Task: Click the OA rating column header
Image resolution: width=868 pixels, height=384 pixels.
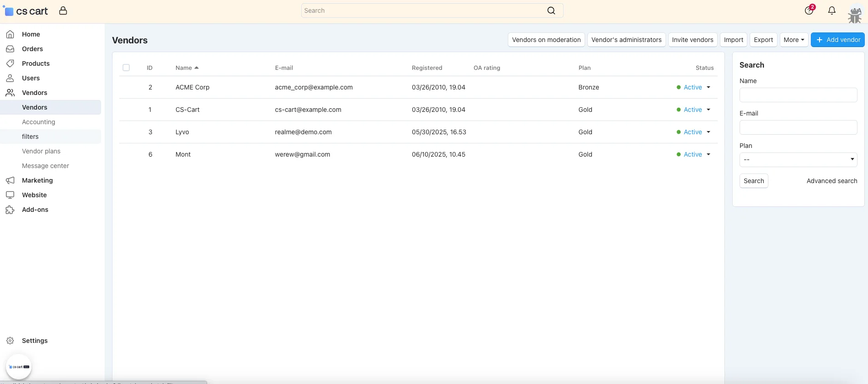Action: click(487, 68)
